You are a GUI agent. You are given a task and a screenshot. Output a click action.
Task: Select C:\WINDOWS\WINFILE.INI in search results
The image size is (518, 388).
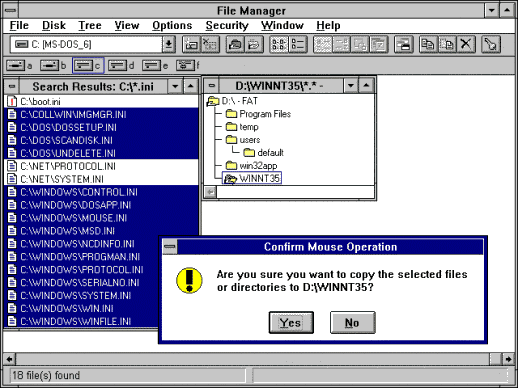81,321
